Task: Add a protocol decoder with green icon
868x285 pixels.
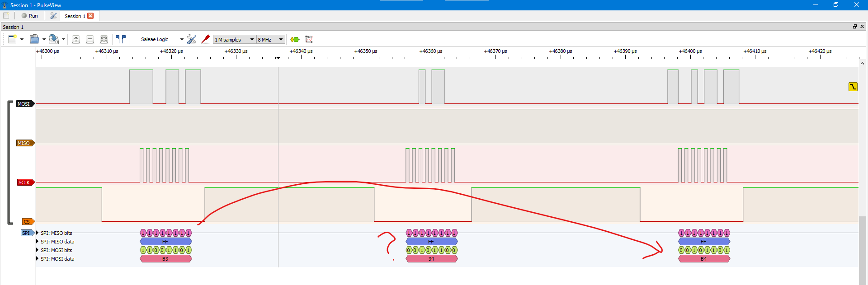Action: click(x=295, y=40)
